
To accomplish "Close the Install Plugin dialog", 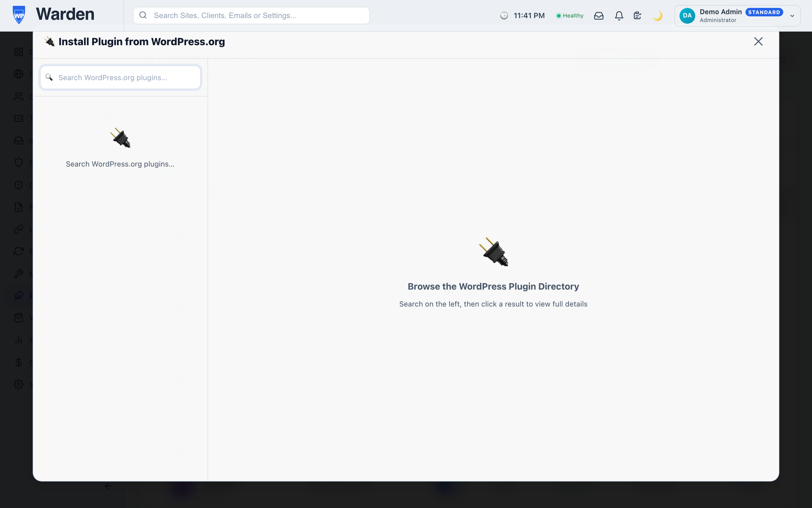I will point(758,41).
